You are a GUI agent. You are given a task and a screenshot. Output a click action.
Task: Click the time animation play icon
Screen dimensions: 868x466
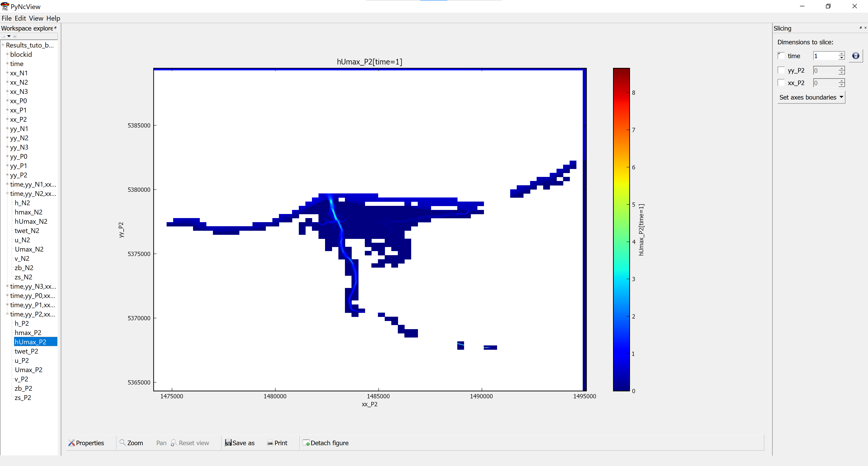(x=856, y=56)
